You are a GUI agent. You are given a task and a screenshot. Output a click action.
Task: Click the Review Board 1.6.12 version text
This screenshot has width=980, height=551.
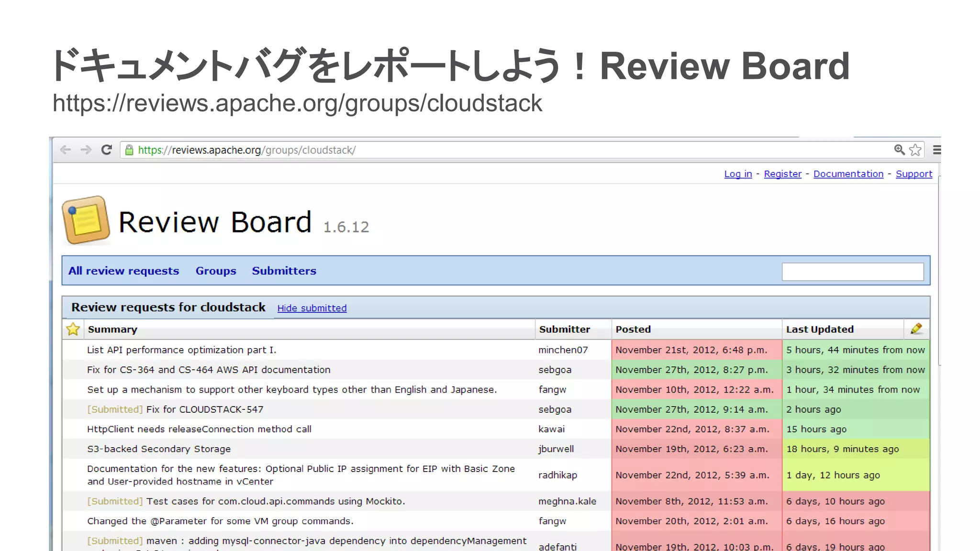tap(346, 227)
